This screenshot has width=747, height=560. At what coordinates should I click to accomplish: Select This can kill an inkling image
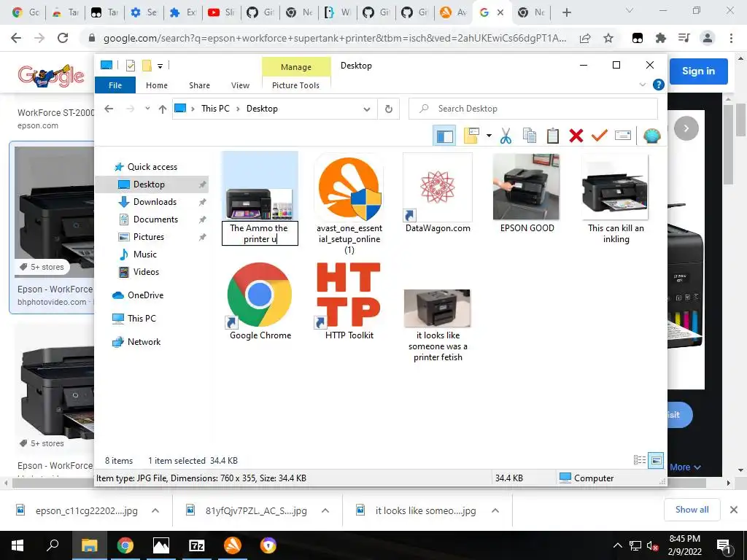click(x=616, y=200)
